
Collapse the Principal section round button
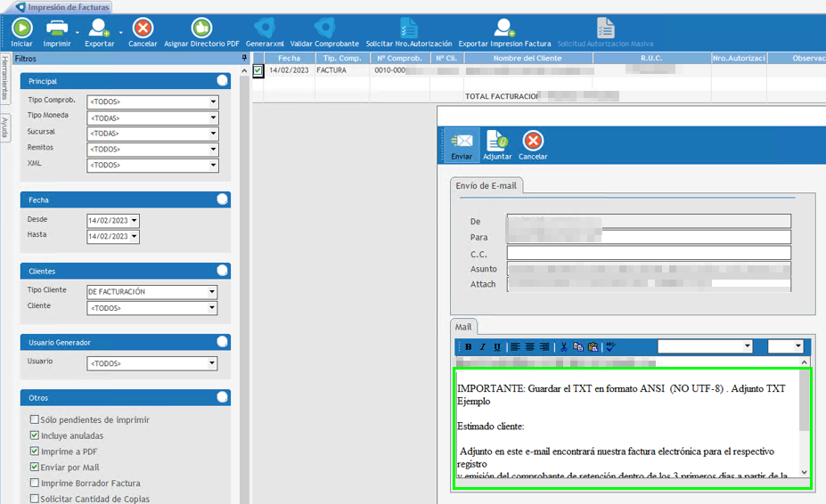[222, 80]
